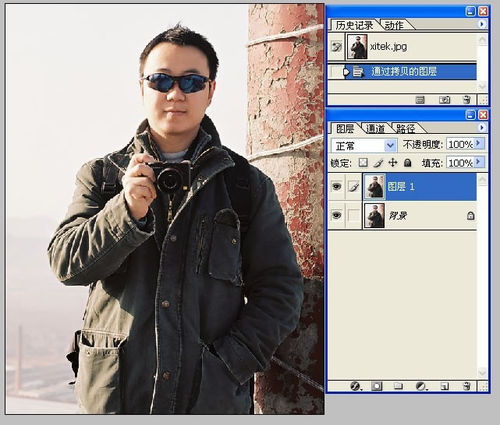Viewport: 500px width, 425px height.
Task: Hide the 图层 1 layer visibility eye
Action: [x=337, y=186]
